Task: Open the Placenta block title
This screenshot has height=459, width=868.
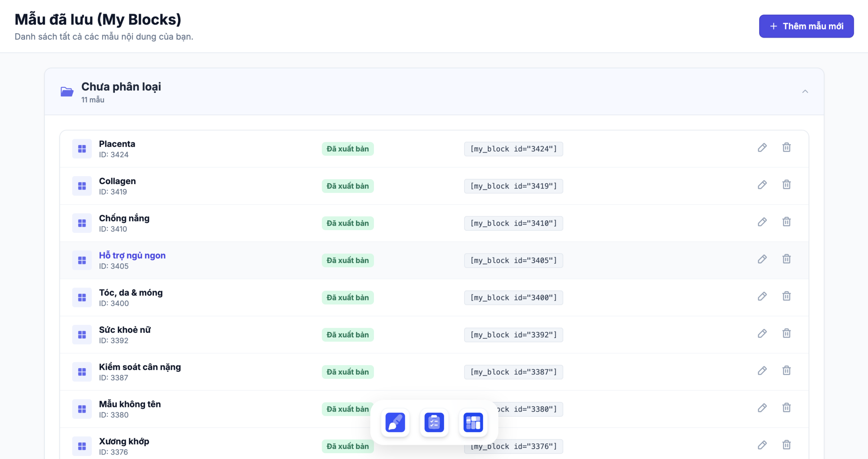Action: click(117, 144)
